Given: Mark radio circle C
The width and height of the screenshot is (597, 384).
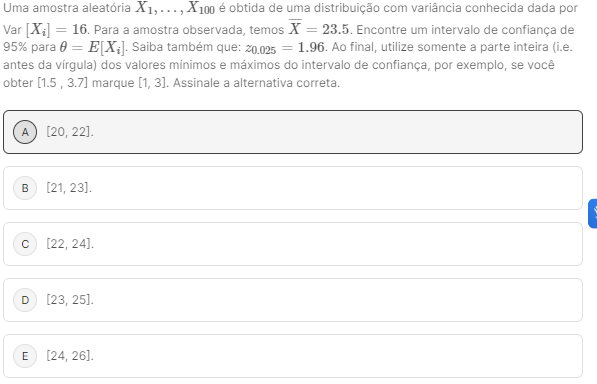Looking at the screenshot, I should click(25, 244).
